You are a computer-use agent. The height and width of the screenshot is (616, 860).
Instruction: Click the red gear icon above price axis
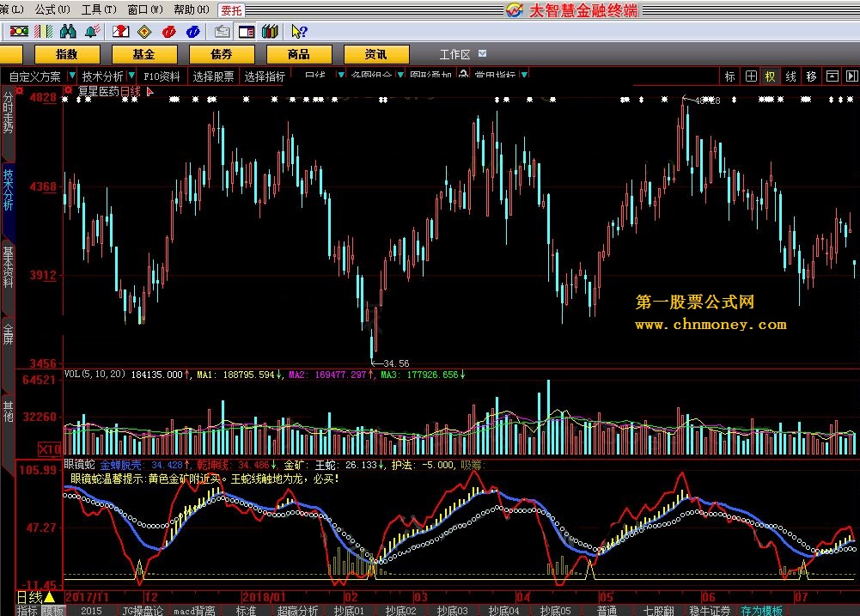pyautogui.click(x=20, y=90)
